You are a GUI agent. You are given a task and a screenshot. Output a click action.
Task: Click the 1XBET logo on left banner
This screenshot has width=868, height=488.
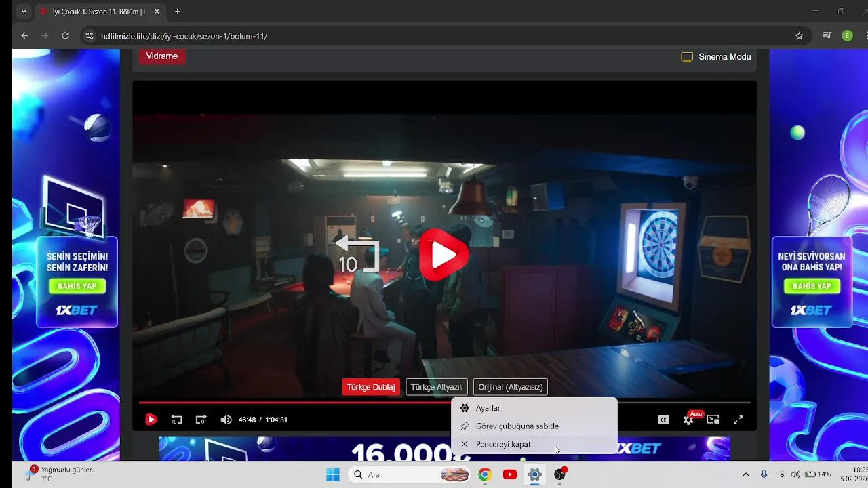click(x=77, y=310)
